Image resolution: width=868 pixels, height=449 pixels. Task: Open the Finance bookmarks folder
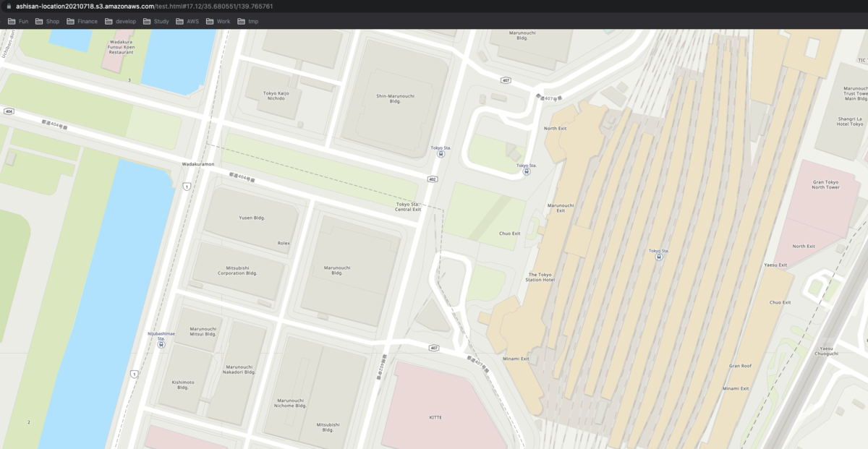point(82,21)
